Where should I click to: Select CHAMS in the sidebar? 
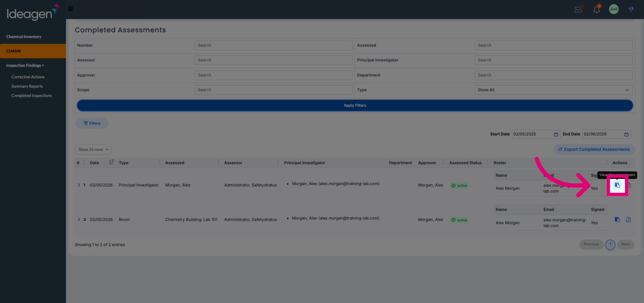[x=33, y=51]
